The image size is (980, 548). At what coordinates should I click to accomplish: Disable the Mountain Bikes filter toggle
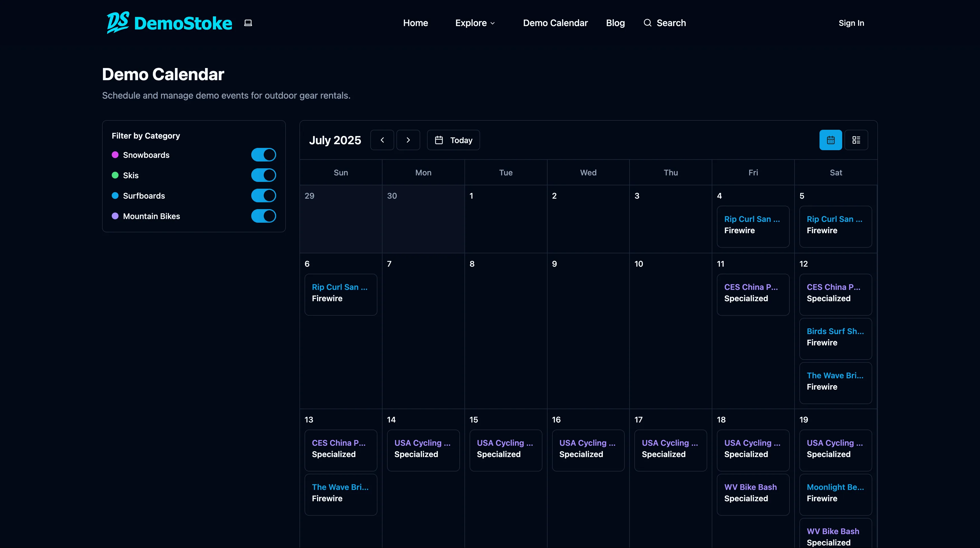pos(263,216)
